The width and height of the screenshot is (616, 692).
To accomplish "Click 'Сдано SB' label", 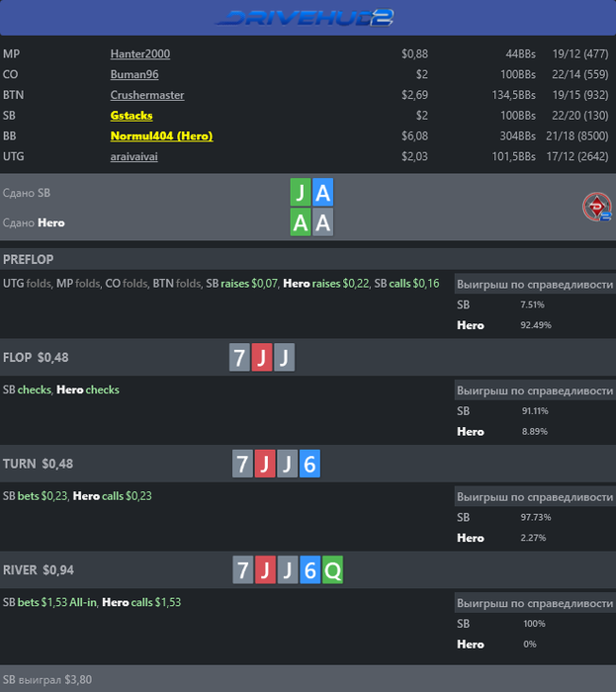I will click(x=27, y=193).
